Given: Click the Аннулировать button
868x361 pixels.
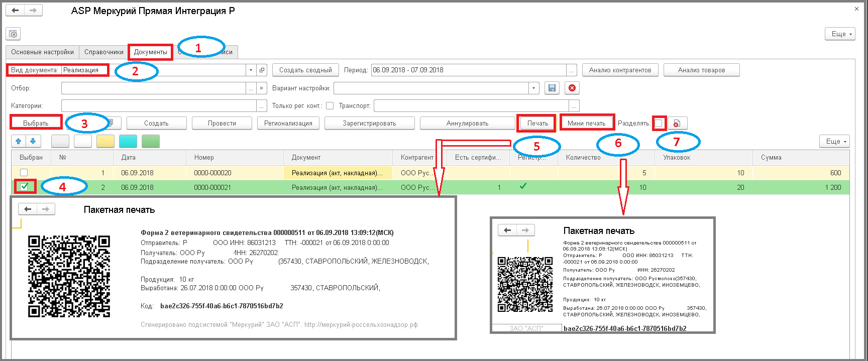Looking at the screenshot, I should click(x=467, y=123).
